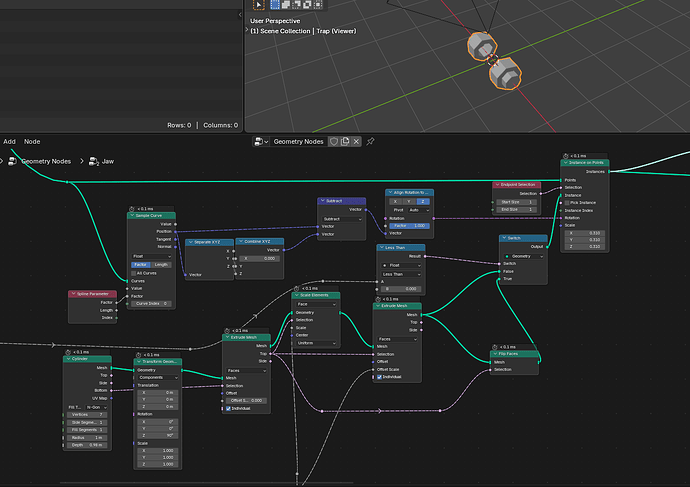The height and width of the screenshot is (487, 690).
Task: Click the Sample Curve timing clock icon
Action: (x=132, y=209)
